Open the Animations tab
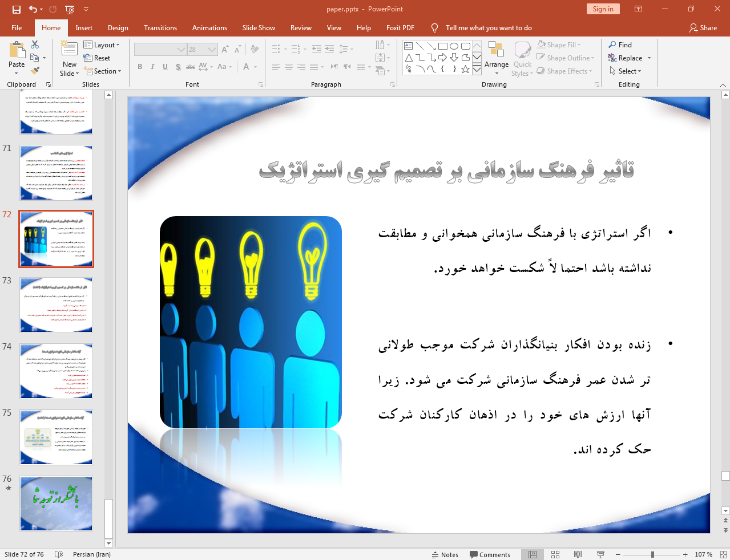The height and width of the screenshot is (560, 730). point(209,27)
